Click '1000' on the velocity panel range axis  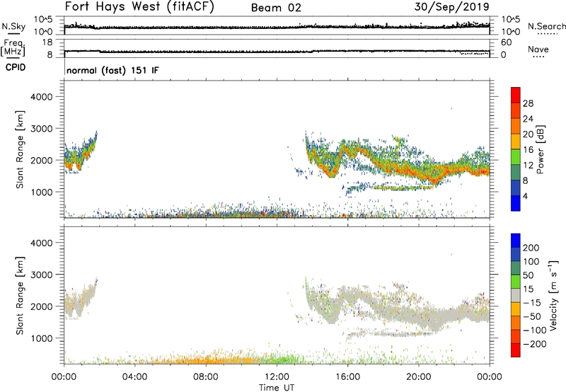tap(41, 338)
